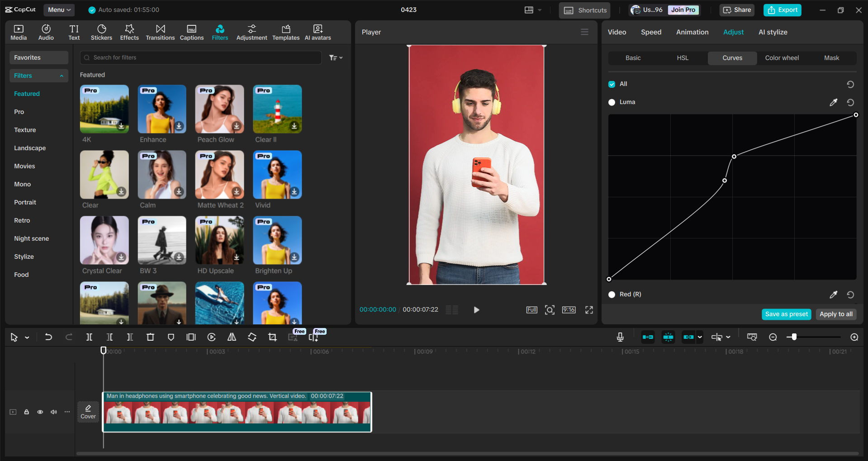This screenshot has width=868, height=461.
Task: Open the Templates panel
Action: click(285, 32)
